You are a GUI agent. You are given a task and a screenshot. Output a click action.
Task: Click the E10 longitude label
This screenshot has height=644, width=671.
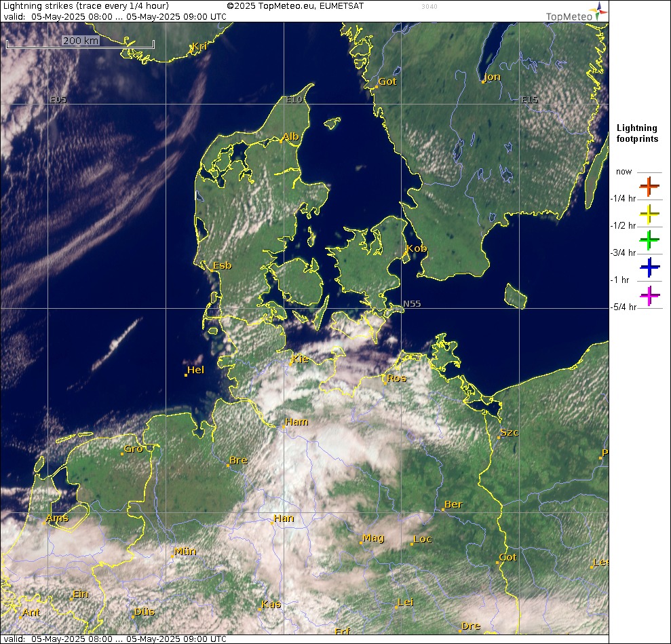(294, 100)
